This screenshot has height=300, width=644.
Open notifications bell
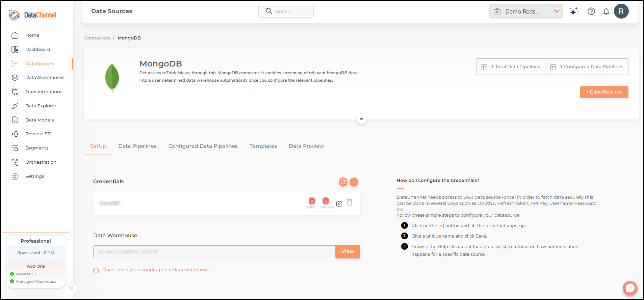click(x=606, y=11)
